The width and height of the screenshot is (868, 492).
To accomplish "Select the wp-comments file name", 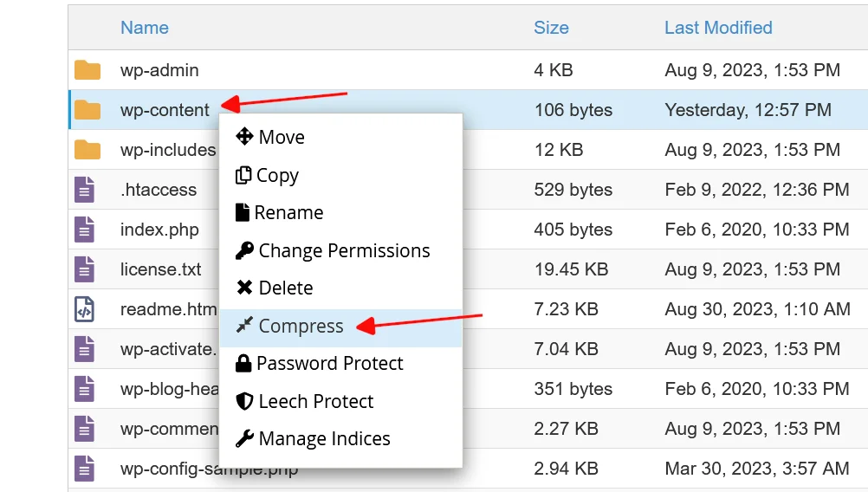I will coord(170,429).
